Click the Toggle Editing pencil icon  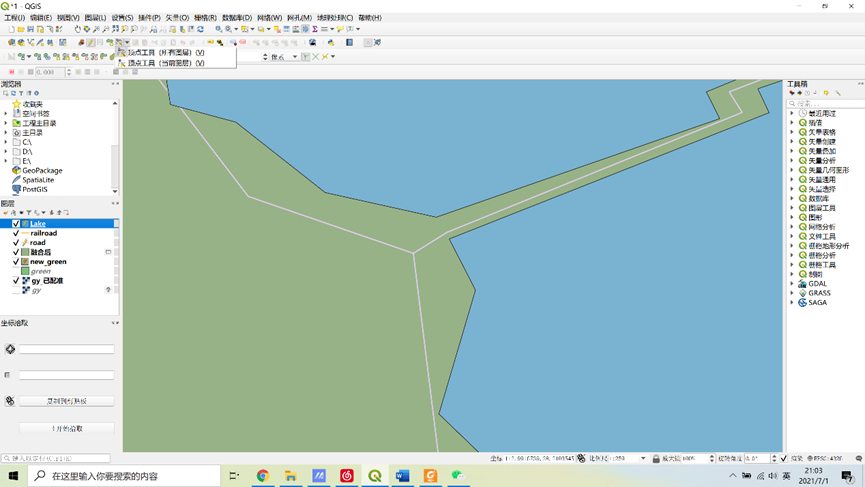[x=91, y=42]
